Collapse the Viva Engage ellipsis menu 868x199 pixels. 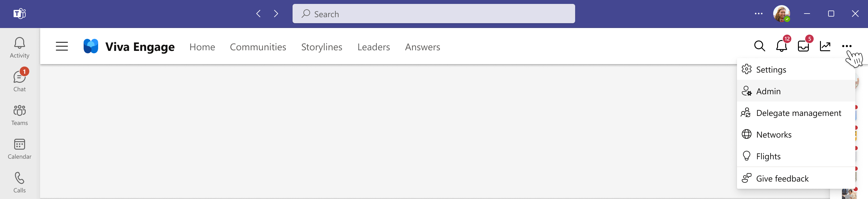tap(847, 46)
